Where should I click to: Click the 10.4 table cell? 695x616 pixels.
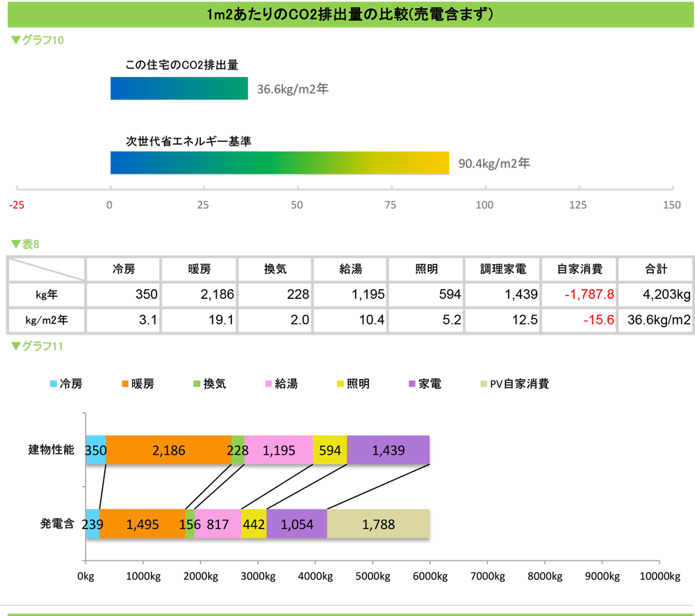pyautogui.click(x=350, y=320)
